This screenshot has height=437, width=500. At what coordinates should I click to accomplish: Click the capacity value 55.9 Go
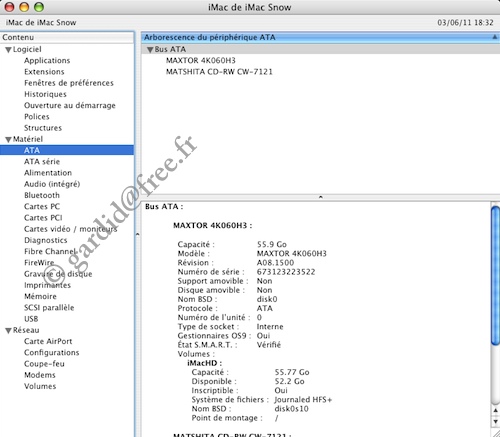click(x=272, y=244)
